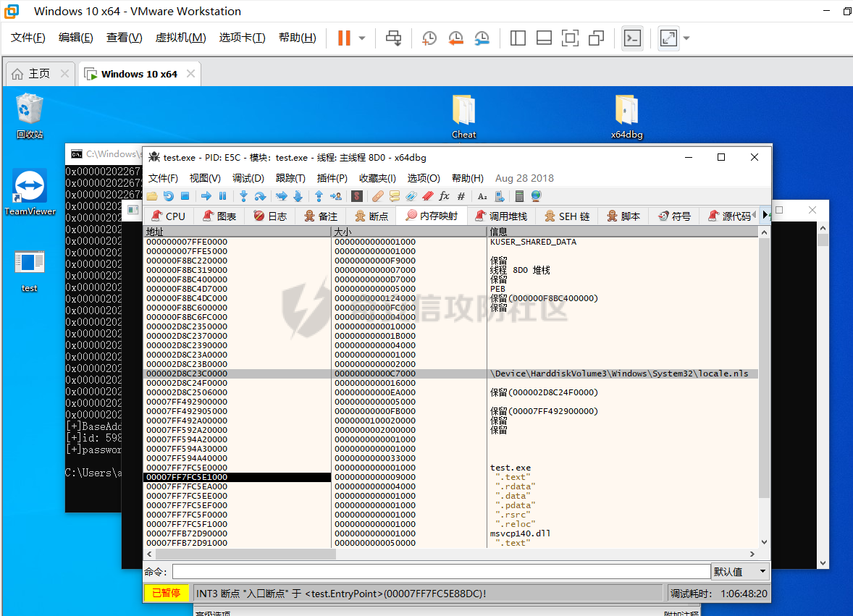The height and width of the screenshot is (616, 853).
Task: Click the Cheat folder on desktop
Action: (x=464, y=117)
